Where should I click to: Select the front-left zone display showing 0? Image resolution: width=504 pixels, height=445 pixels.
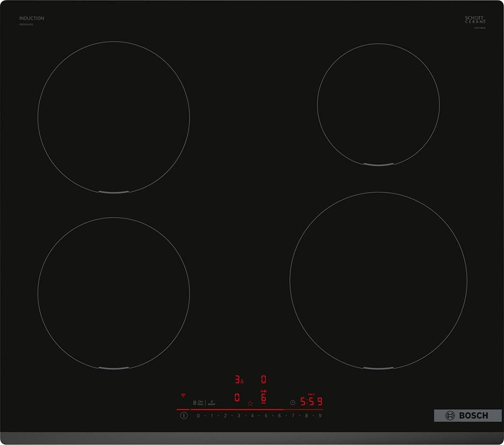[237, 397]
